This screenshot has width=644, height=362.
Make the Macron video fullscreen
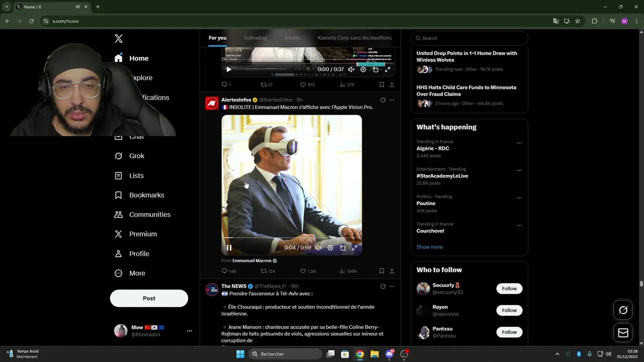[355, 248]
